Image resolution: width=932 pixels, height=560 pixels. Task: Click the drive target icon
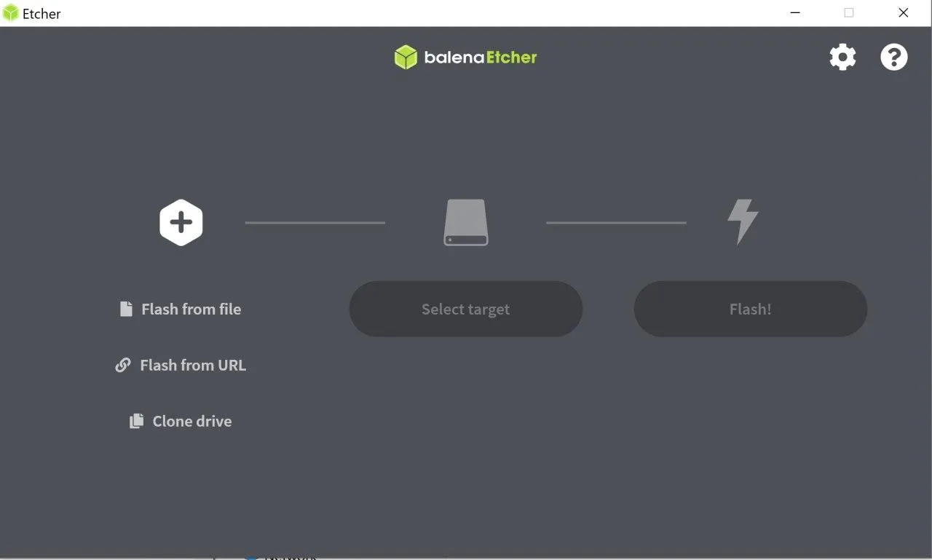[466, 222]
